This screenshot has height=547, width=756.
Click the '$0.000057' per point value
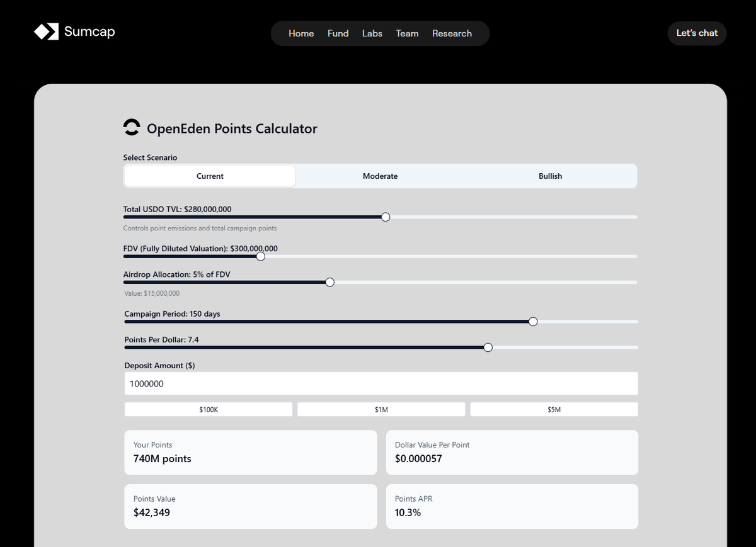418,458
